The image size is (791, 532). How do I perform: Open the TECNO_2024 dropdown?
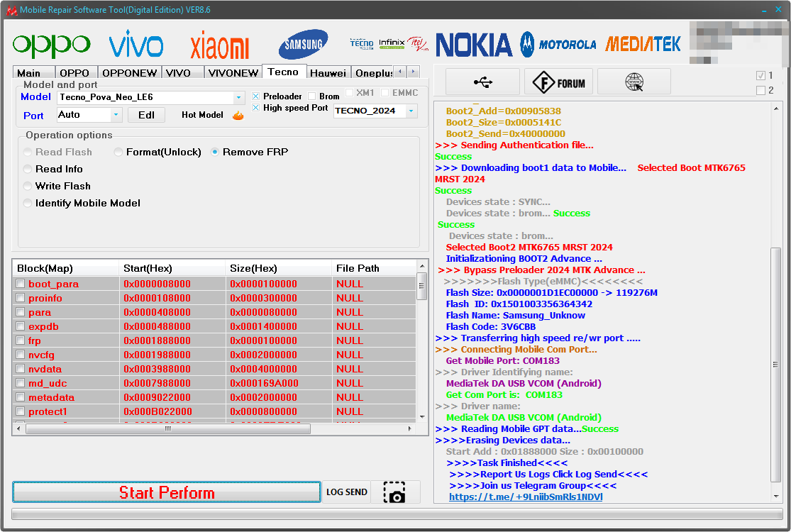point(411,111)
